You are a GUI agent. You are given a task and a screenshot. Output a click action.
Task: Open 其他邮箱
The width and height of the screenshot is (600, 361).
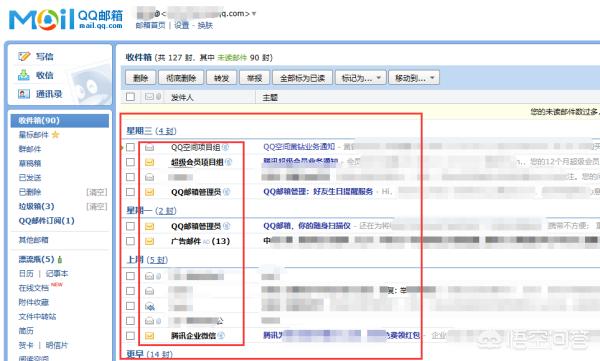tap(34, 240)
